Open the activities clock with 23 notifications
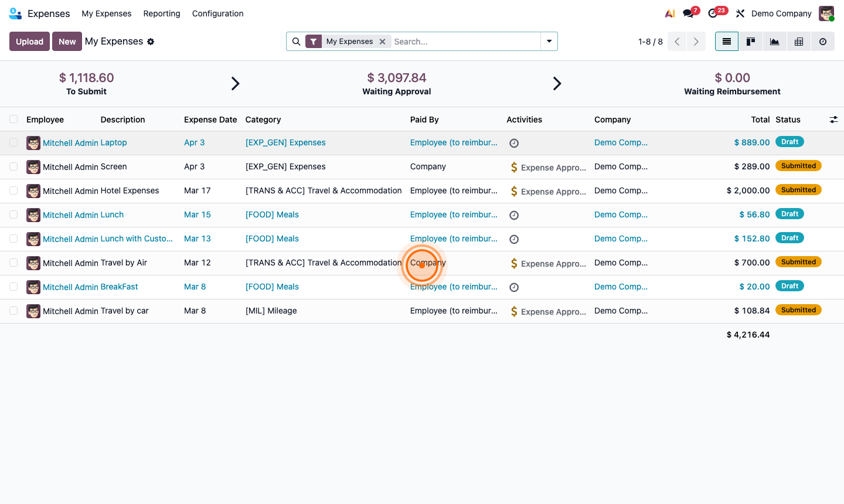Screen dimensions: 844x504 (x=713, y=13)
